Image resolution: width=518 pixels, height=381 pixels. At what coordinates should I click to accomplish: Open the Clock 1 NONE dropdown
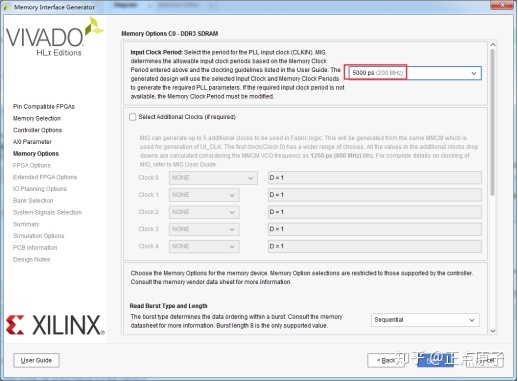(204, 195)
